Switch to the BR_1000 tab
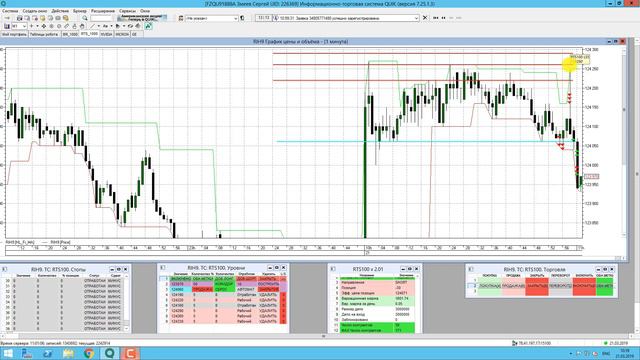This screenshot has width=640, height=360. (70, 34)
